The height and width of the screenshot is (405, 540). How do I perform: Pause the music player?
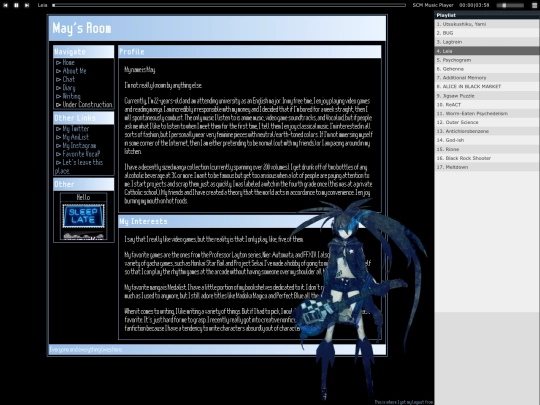pos(16,5)
